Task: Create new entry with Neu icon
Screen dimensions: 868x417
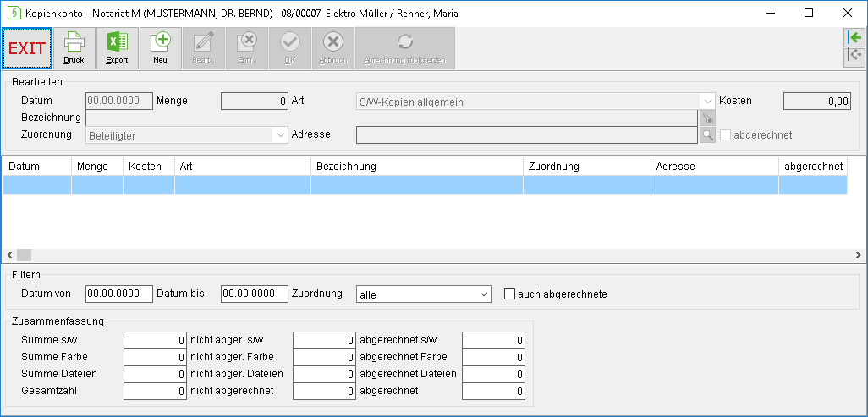Action: (x=161, y=48)
